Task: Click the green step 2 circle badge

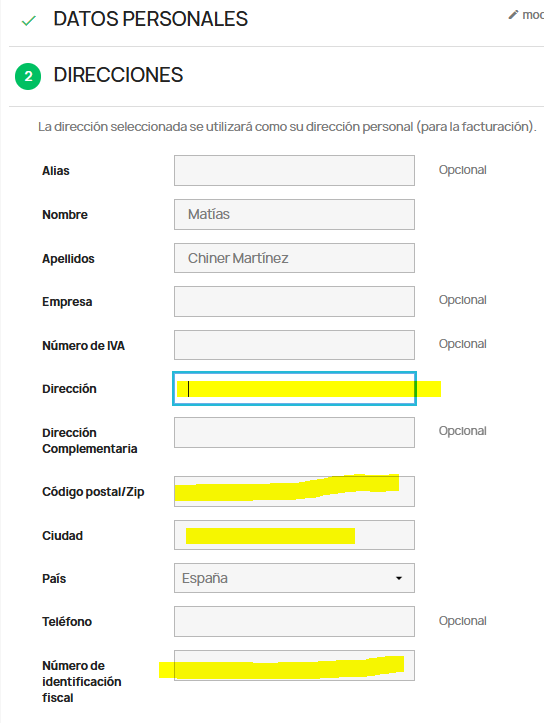Action: coord(28,76)
